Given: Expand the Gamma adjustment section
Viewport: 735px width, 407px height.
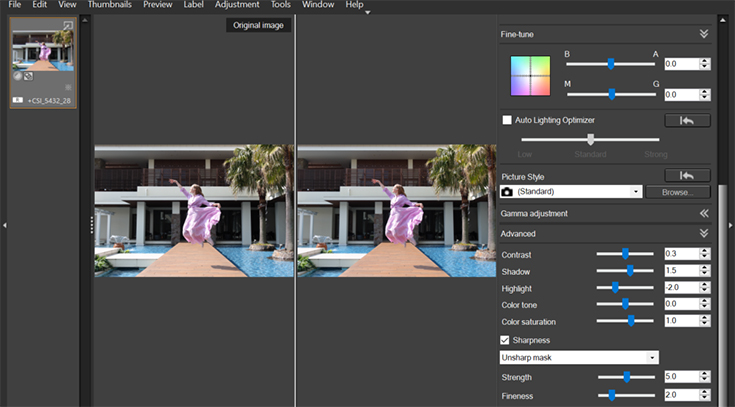Looking at the screenshot, I should 704,213.
